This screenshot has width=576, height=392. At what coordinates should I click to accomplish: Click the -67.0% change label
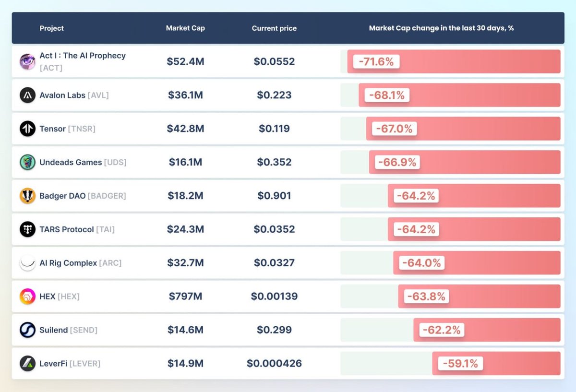395,129
